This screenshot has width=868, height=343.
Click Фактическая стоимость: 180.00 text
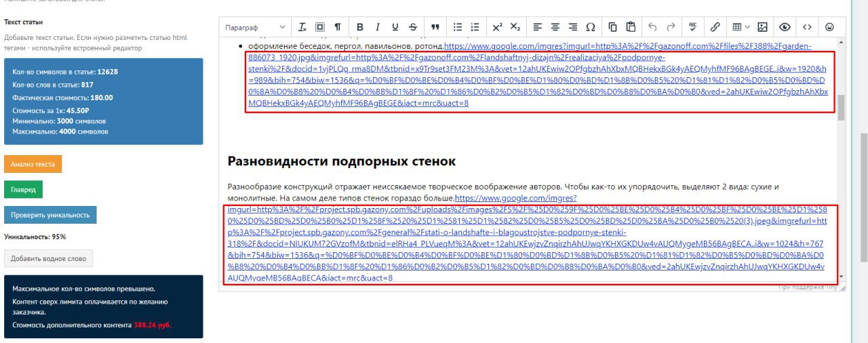point(62,98)
